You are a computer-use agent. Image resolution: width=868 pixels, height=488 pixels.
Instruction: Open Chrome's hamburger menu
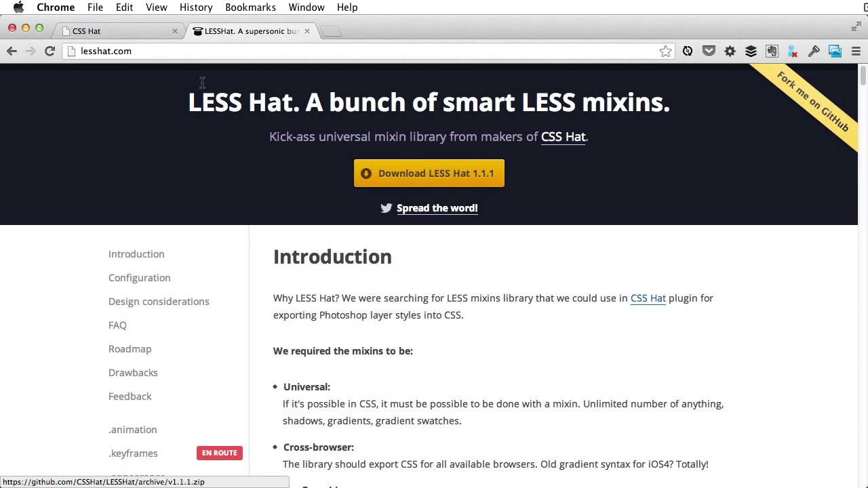[x=856, y=51]
